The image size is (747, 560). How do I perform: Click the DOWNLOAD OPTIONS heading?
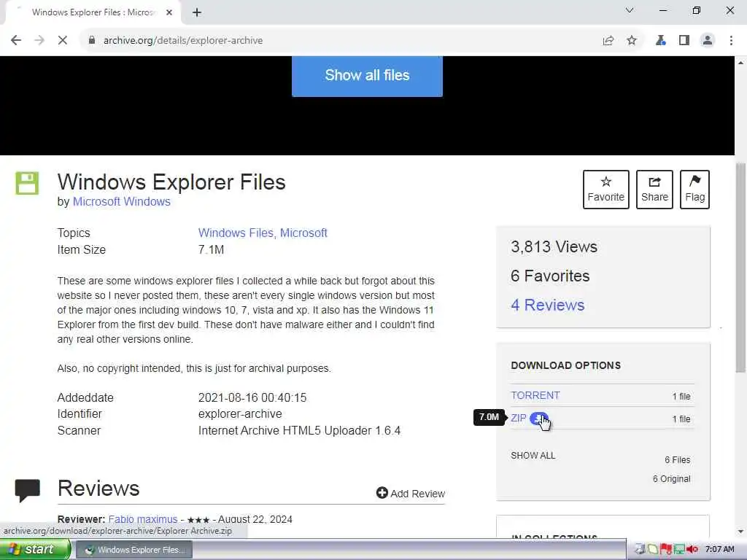tap(565, 365)
